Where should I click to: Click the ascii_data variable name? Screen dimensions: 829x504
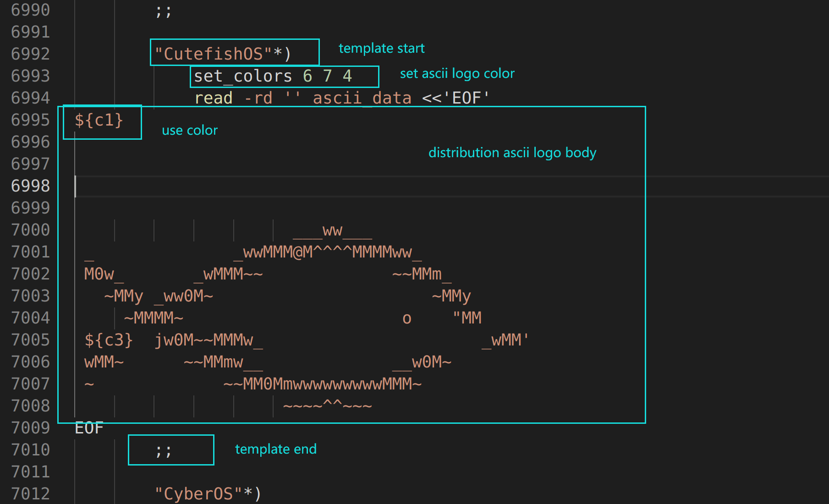pyautogui.click(x=362, y=98)
